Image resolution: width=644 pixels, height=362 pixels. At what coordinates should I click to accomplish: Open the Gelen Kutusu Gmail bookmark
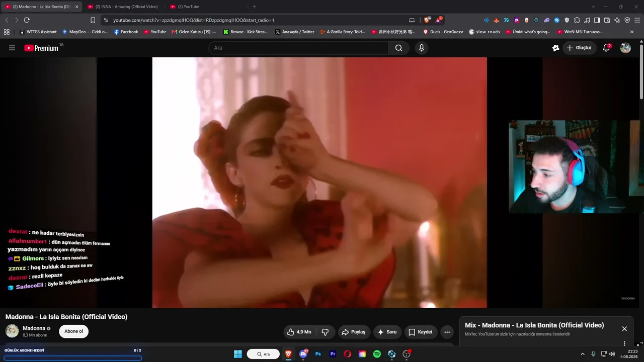[194, 32]
